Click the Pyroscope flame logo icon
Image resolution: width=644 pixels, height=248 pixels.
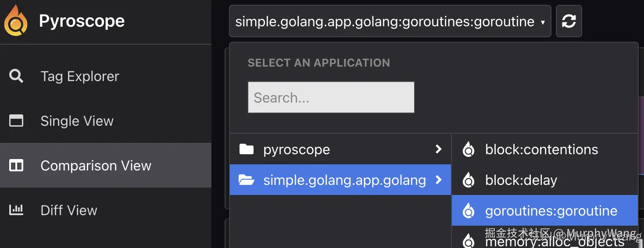click(16, 21)
